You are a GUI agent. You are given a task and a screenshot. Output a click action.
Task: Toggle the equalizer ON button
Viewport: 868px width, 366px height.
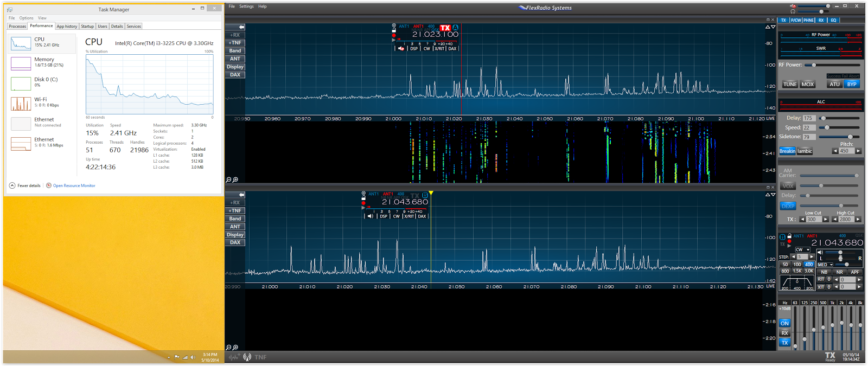(784, 323)
